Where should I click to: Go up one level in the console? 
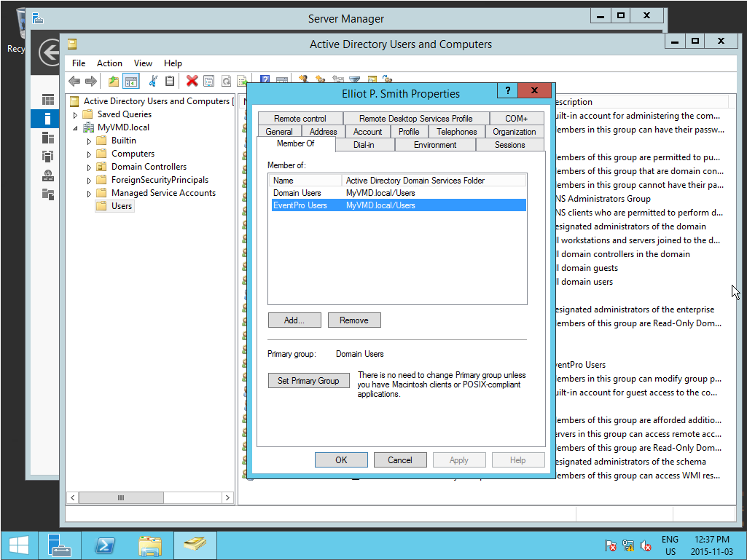click(x=114, y=81)
